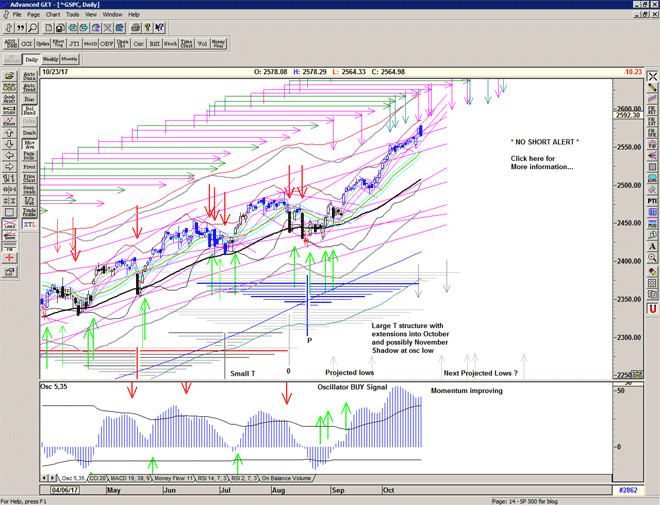The height and width of the screenshot is (505, 660).
Task: Toggle the Moving Average button
Action: point(29,145)
